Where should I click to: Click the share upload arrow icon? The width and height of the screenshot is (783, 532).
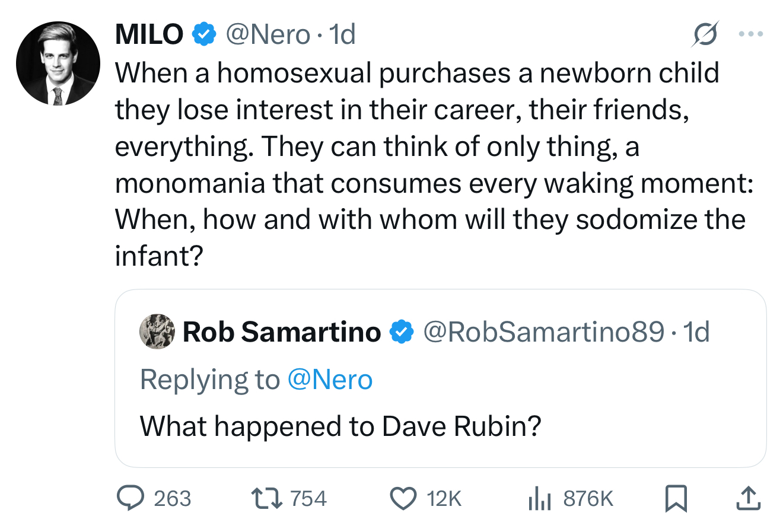pyautogui.click(x=748, y=498)
